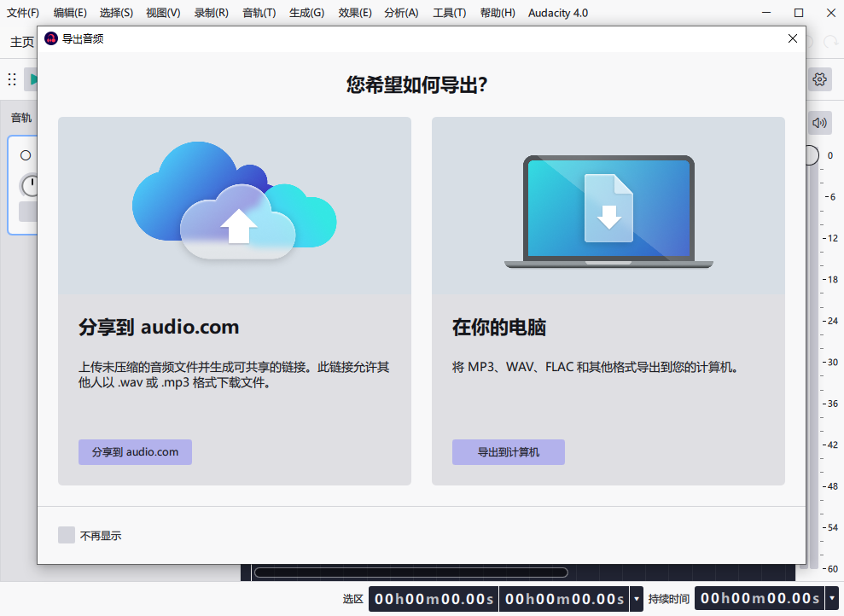Expand the 持续时间 time format dropdown

point(831,599)
